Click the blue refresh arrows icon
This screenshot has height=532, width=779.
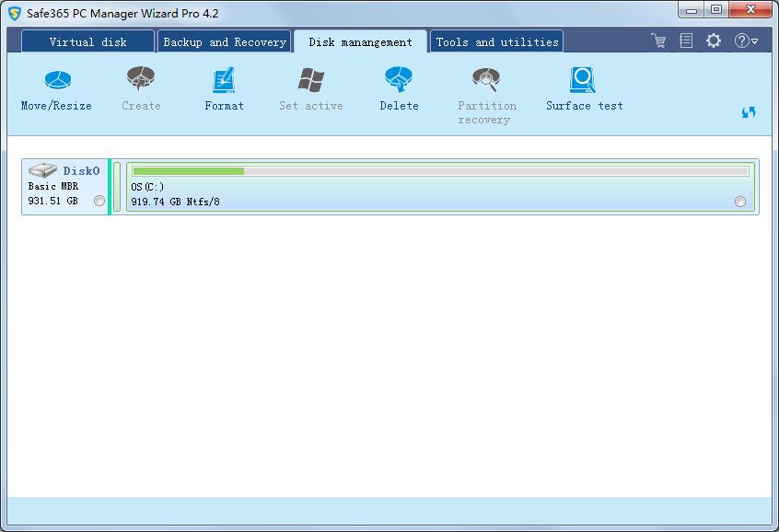tap(749, 112)
